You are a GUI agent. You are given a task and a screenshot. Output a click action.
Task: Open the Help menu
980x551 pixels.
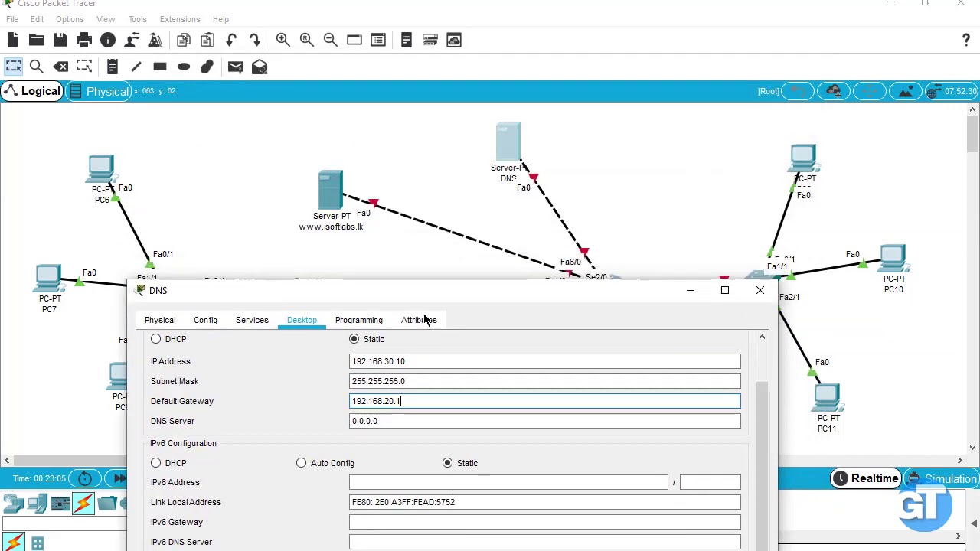coord(220,19)
